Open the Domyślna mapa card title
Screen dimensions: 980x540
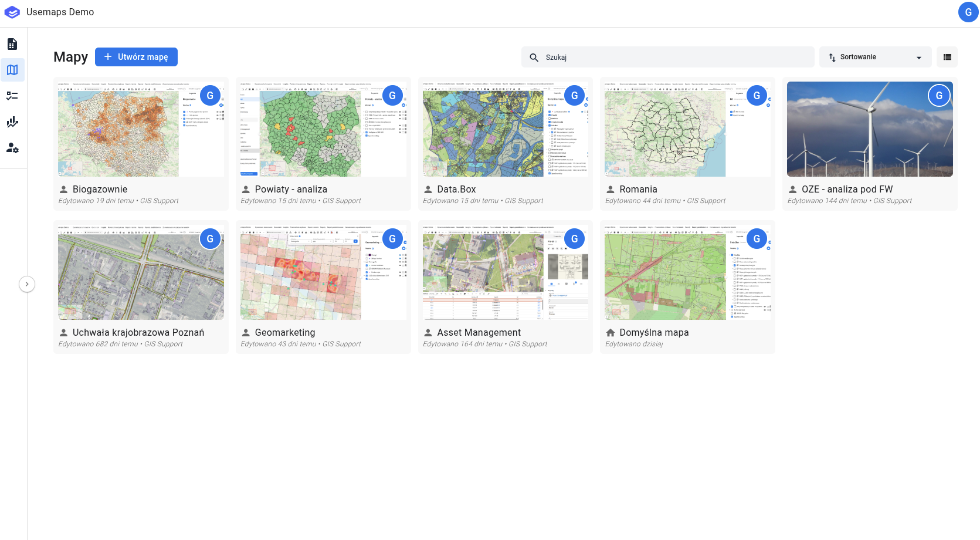click(x=654, y=332)
